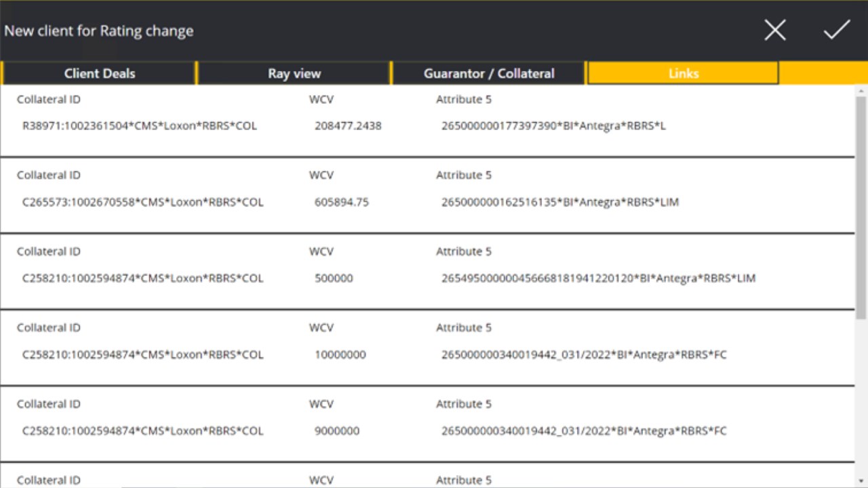The image size is (868, 488).
Task: Click WCV value 9000000
Action: (337, 430)
